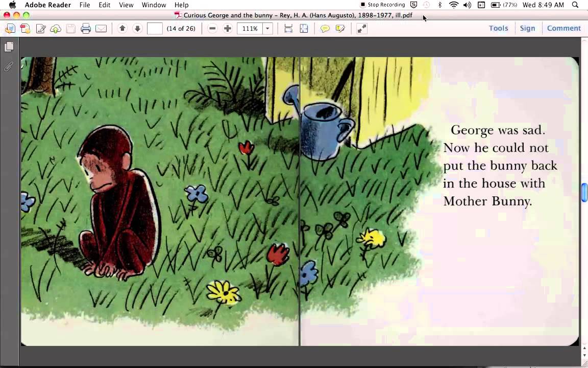Open the File menu
This screenshot has height=368, width=588.
pyautogui.click(x=85, y=5)
